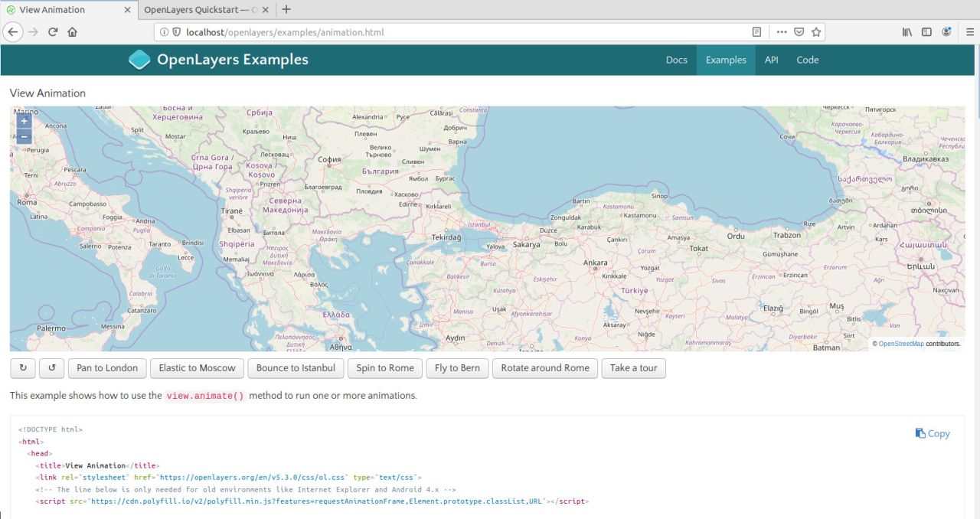The image size is (980, 519).
Task: Click Bounce to Istanbul button
Action: (x=296, y=368)
